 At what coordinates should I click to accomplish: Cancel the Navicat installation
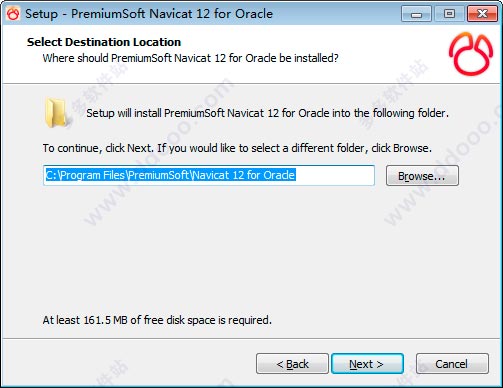tap(452, 364)
